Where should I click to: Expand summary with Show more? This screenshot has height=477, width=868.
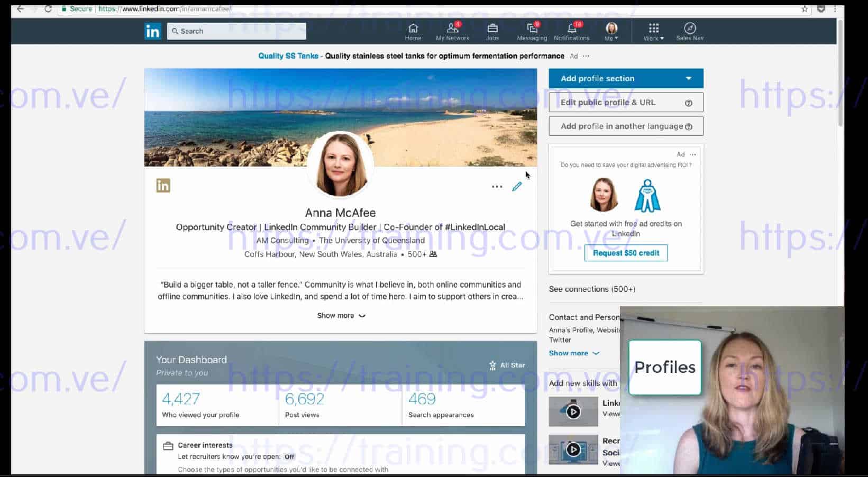tap(341, 316)
